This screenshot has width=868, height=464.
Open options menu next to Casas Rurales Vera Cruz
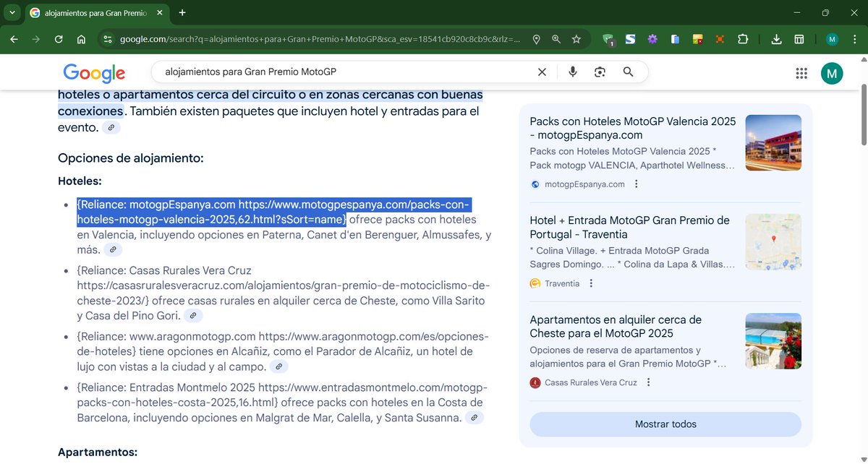pos(649,382)
